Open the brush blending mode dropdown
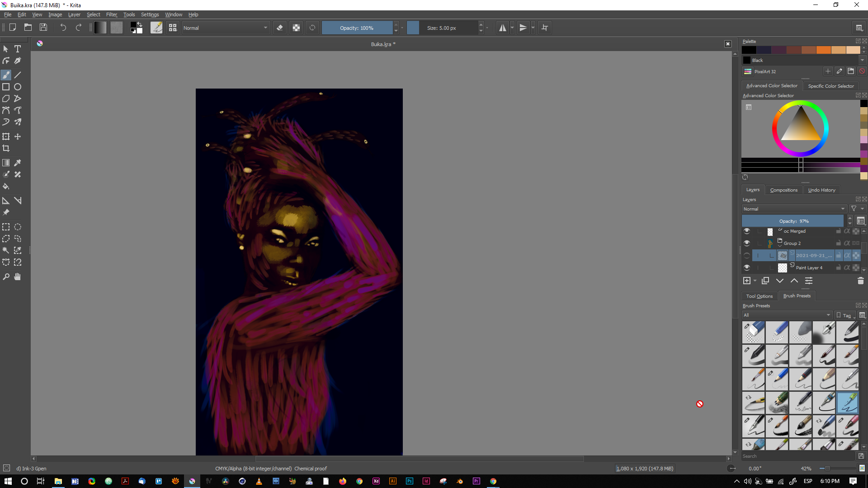 coord(225,28)
